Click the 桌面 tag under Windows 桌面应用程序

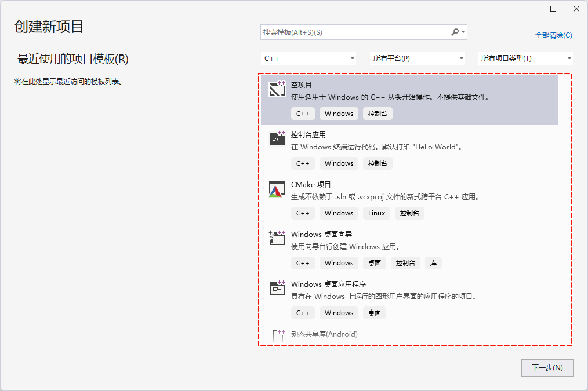pos(375,313)
